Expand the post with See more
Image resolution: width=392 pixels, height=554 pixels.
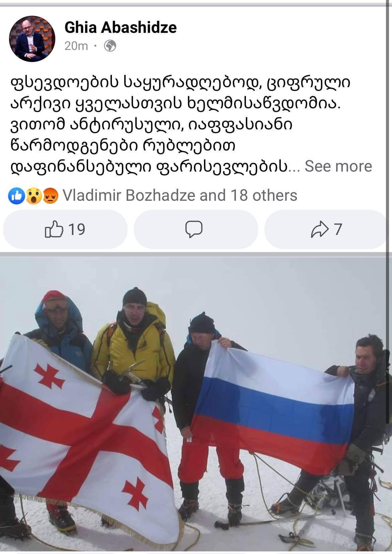click(x=338, y=166)
